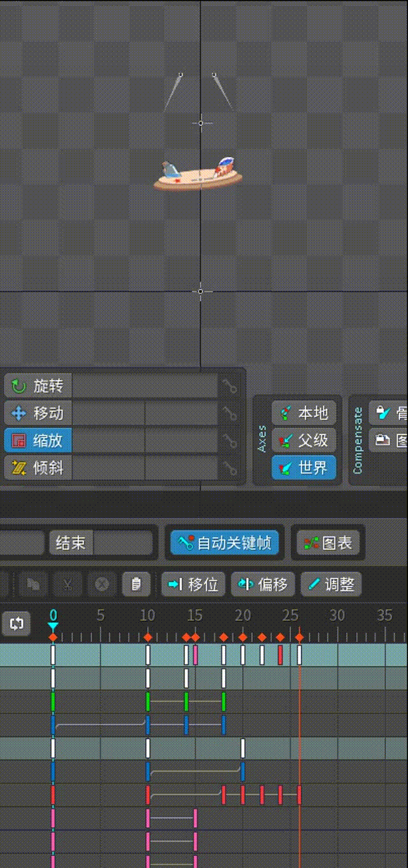Click the 移位 shift button
The width and height of the screenshot is (408, 868).
pos(194,584)
